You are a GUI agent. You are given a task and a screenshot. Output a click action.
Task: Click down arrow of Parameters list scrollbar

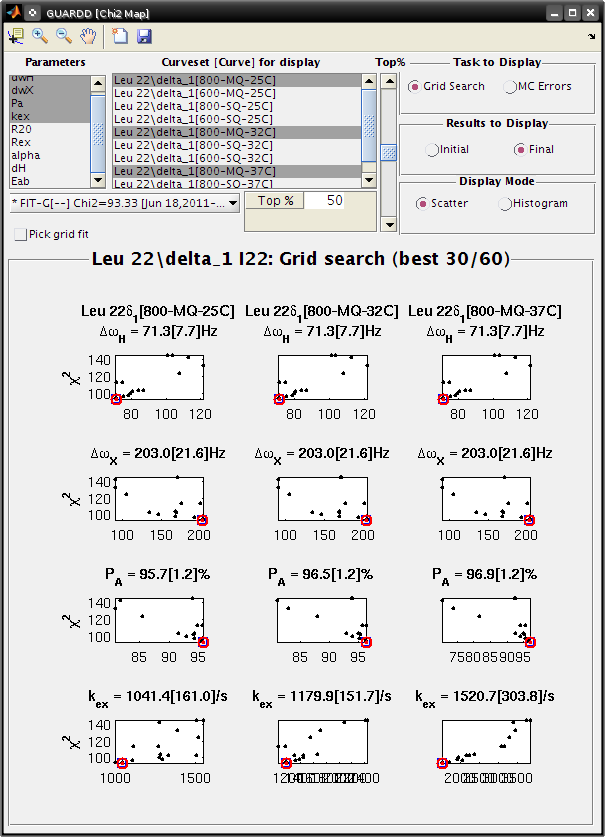point(98,180)
